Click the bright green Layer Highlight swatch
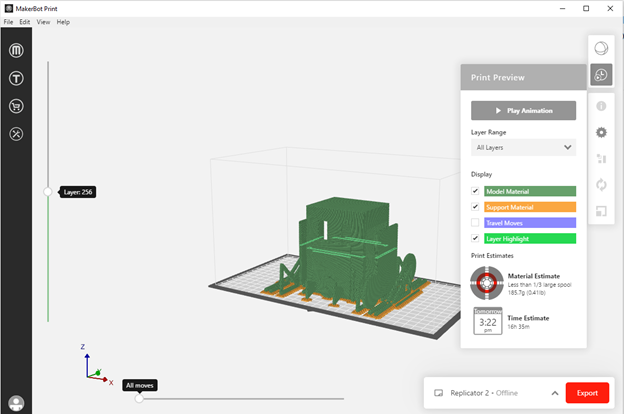 click(x=530, y=238)
